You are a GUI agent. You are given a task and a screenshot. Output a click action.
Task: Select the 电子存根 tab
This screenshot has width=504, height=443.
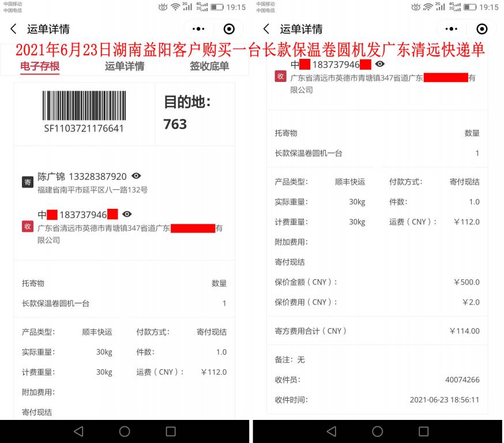coord(39,66)
